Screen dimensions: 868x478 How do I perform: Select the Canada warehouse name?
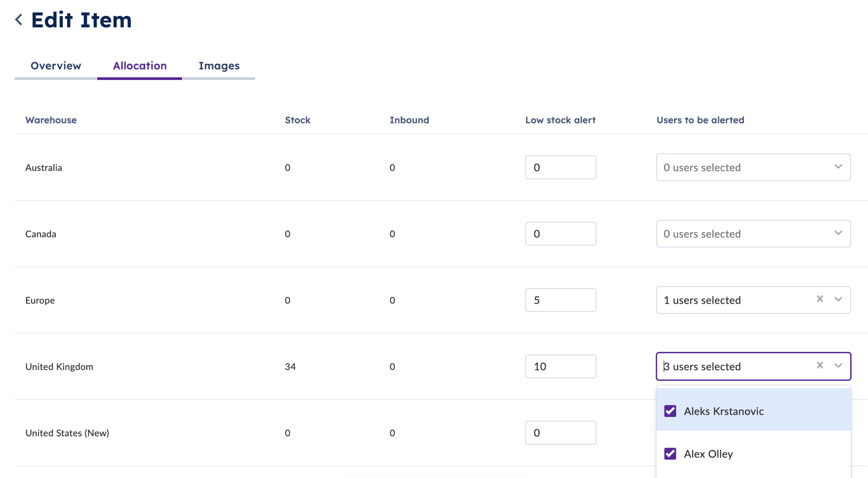point(41,234)
